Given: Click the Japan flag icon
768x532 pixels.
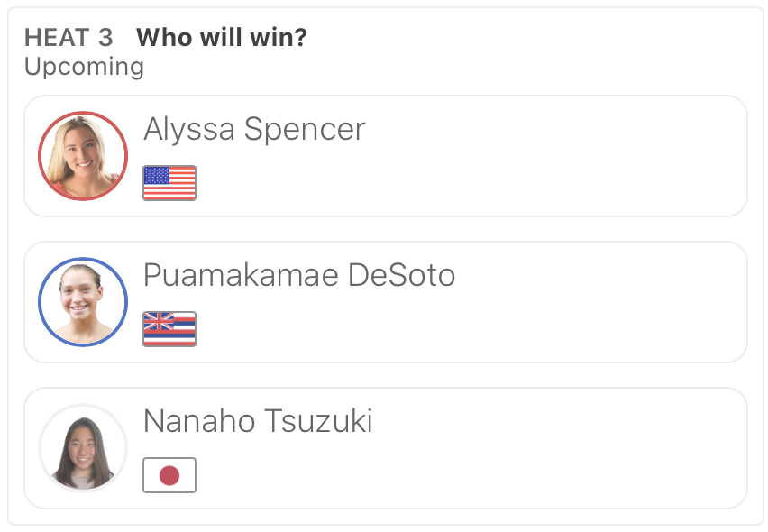Looking at the screenshot, I should point(169,475).
